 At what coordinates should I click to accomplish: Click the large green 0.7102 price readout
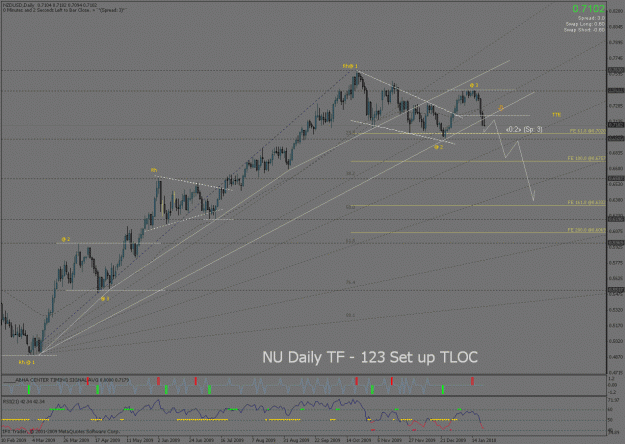point(589,8)
